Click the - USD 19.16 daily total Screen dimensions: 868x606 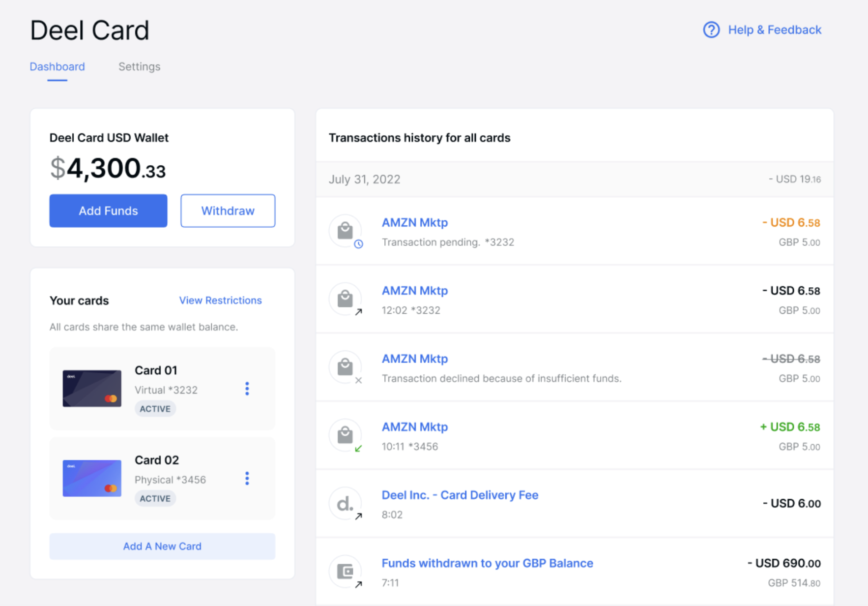[794, 179]
